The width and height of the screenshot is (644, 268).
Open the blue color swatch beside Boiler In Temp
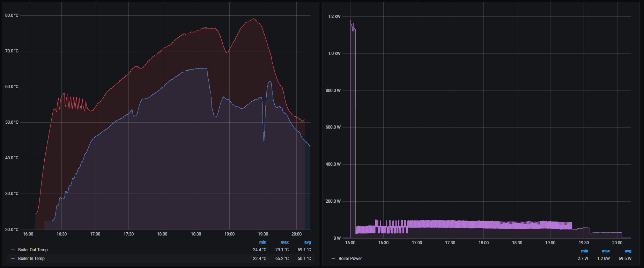pos(13,259)
